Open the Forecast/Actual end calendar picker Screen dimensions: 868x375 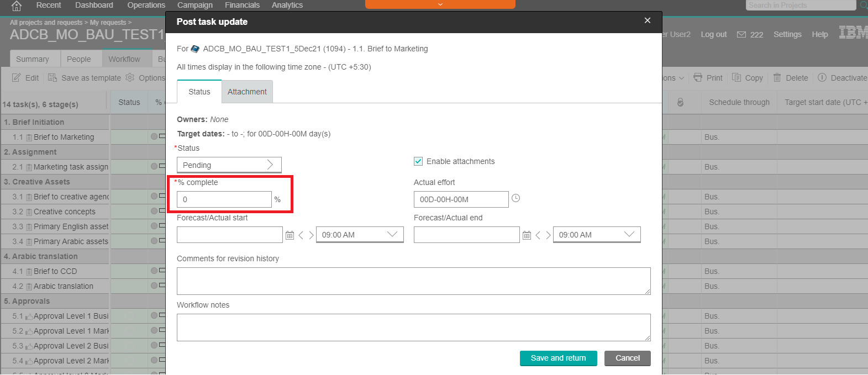[527, 235]
